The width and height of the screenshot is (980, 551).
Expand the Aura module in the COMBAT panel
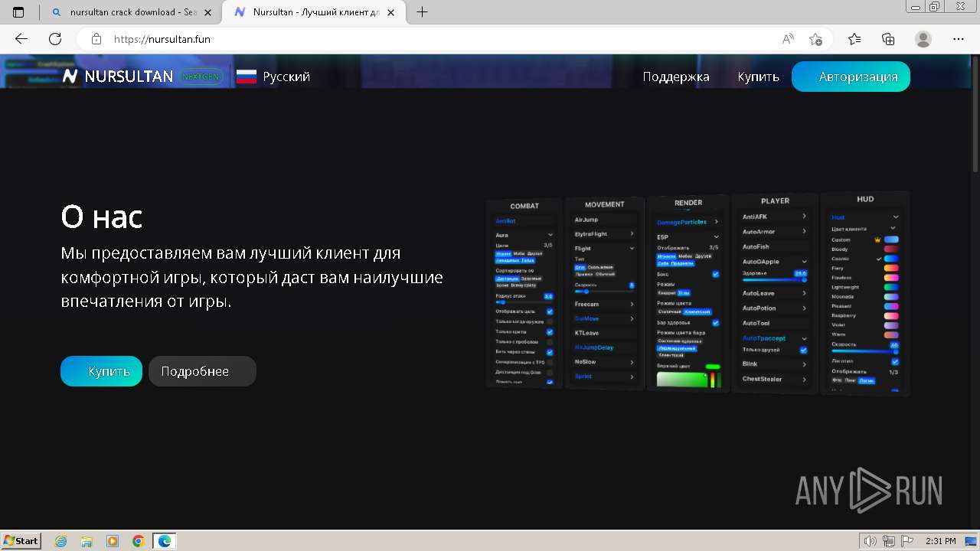(550, 235)
